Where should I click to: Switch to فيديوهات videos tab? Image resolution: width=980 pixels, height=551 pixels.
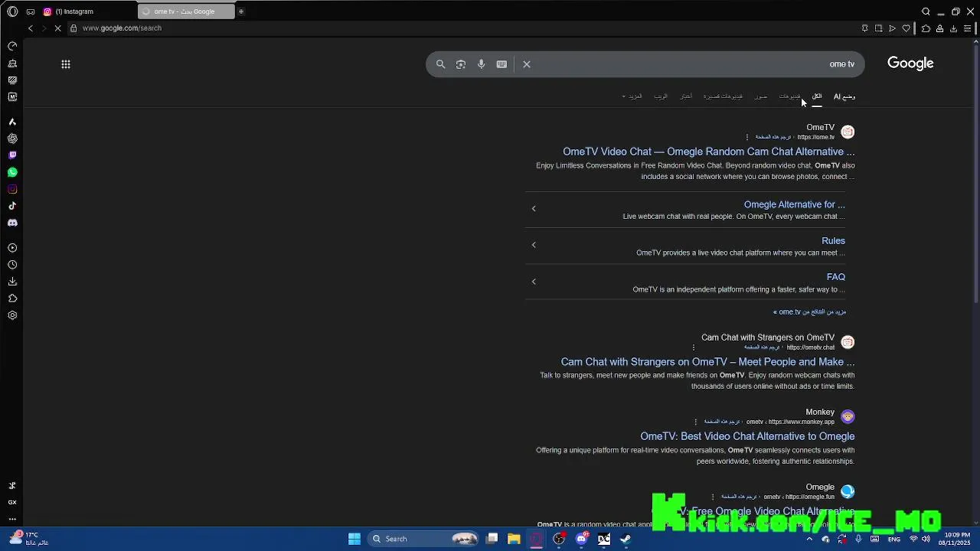coord(789,96)
